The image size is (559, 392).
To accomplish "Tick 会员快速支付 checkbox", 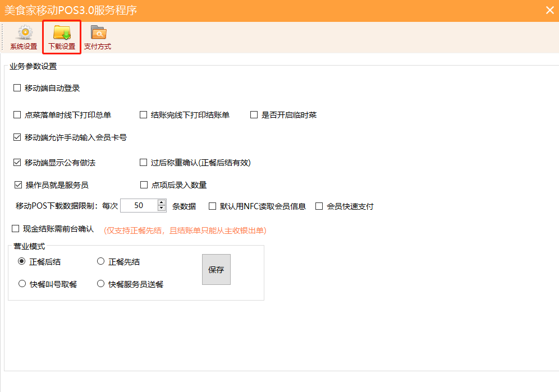I will (319, 206).
